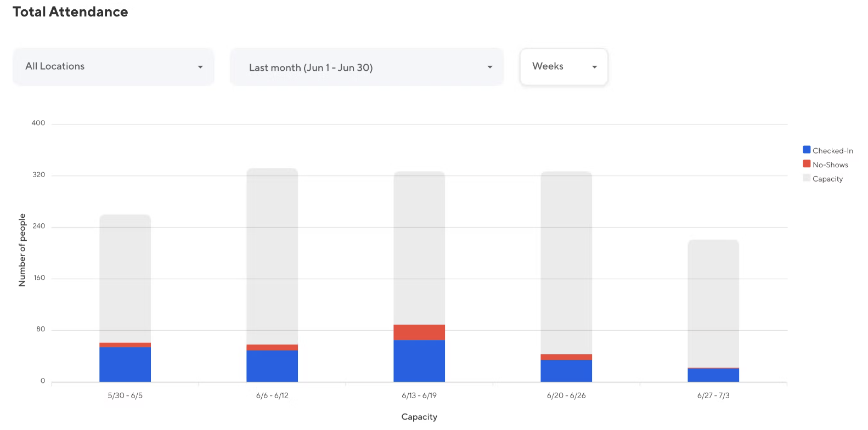Click blue Checked-In bar for 5/30 - 6/5
The image size is (868, 430).
(x=125, y=364)
